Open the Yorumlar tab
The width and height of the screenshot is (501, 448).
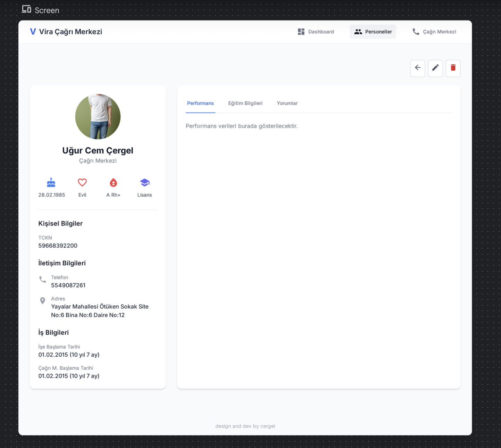click(x=287, y=103)
